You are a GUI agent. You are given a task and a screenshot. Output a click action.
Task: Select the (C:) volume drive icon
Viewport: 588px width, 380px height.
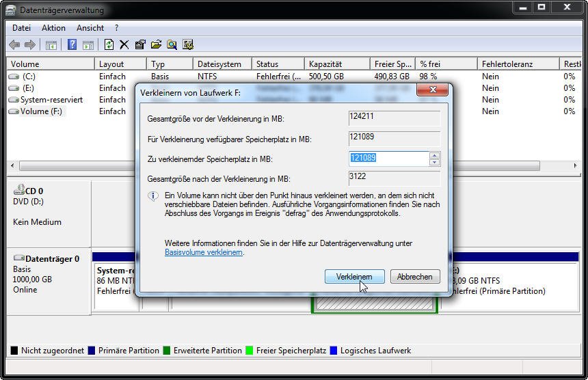[x=14, y=77]
